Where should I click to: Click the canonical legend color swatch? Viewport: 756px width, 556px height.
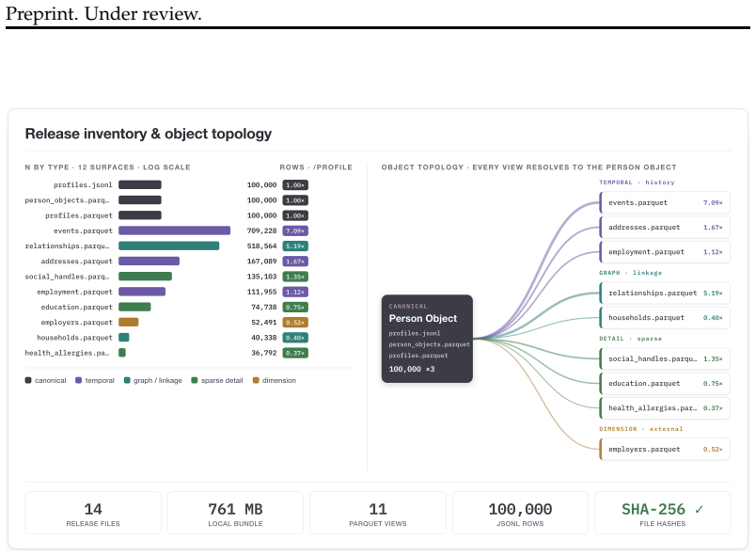28,380
